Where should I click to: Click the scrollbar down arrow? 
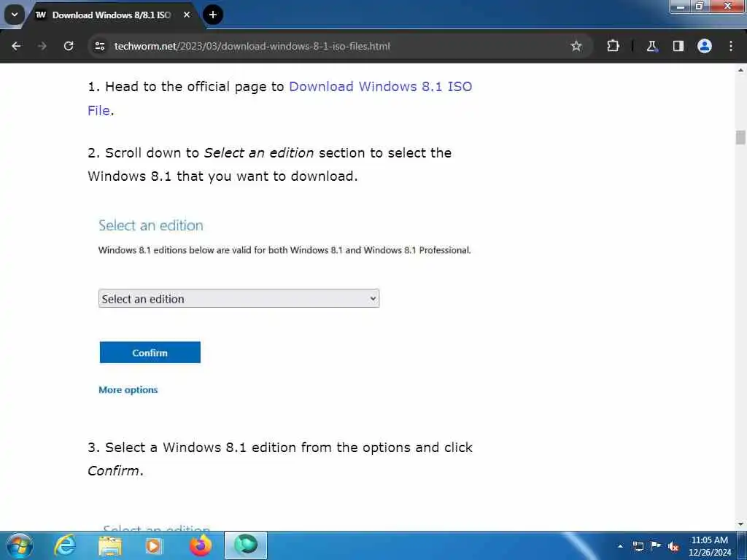point(740,524)
